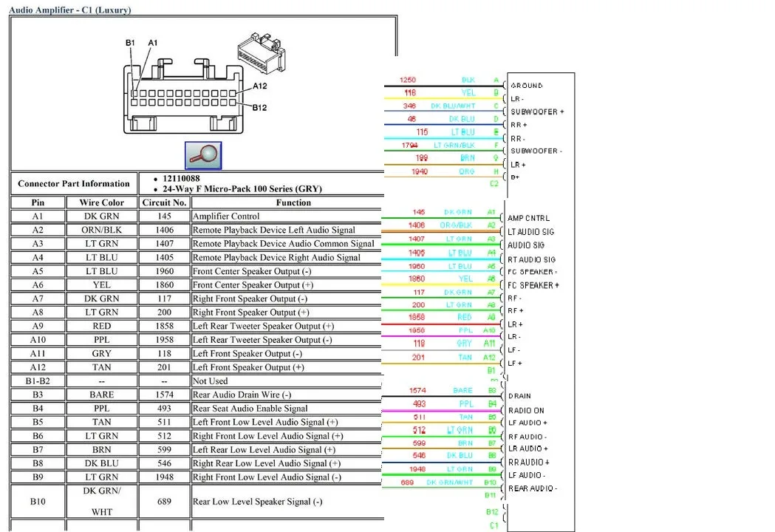This screenshot has height=532, width=775.
Task: Select LT AUDIO SIG diagram label
Action: pyautogui.click(x=531, y=232)
